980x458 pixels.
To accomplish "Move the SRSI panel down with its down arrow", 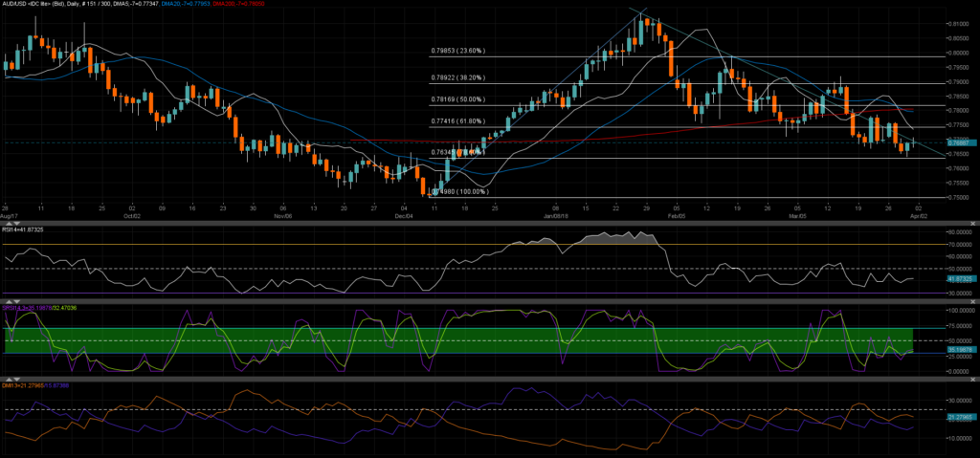I will 17,301.
